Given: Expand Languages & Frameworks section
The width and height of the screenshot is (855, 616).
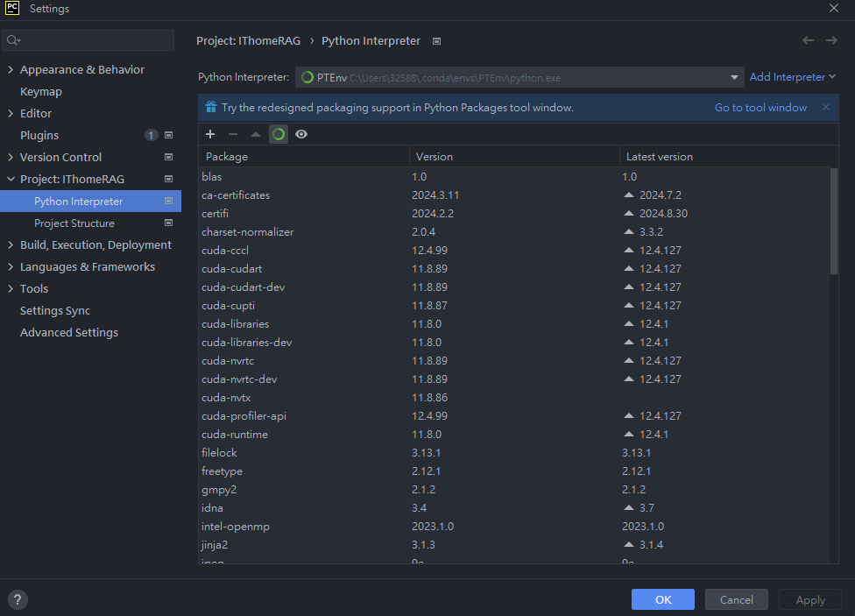Looking at the screenshot, I should pyautogui.click(x=11, y=266).
